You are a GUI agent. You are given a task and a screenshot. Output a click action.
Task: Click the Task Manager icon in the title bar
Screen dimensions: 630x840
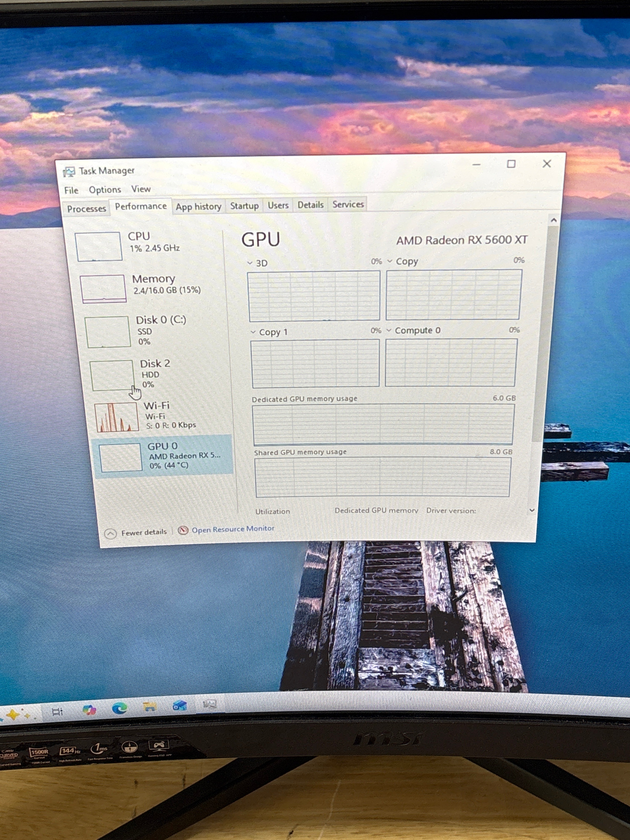[x=69, y=172]
